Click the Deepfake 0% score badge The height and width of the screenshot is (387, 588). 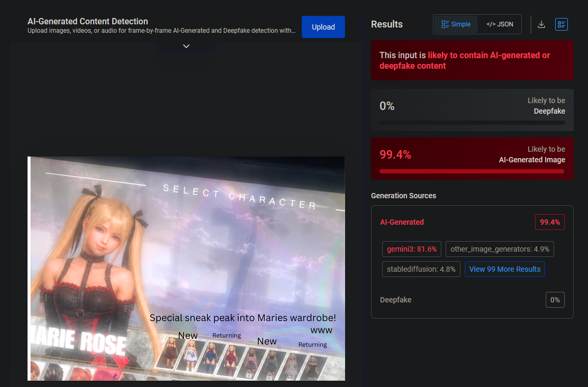pos(555,300)
